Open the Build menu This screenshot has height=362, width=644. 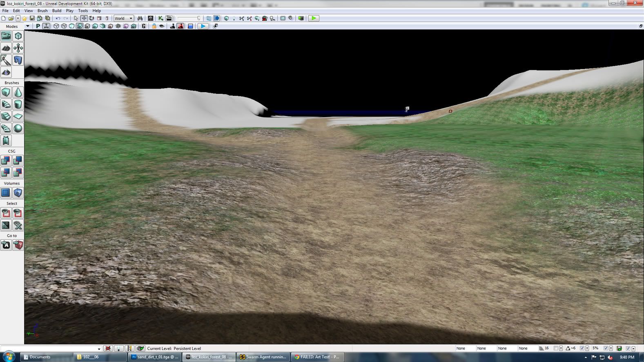point(57,11)
